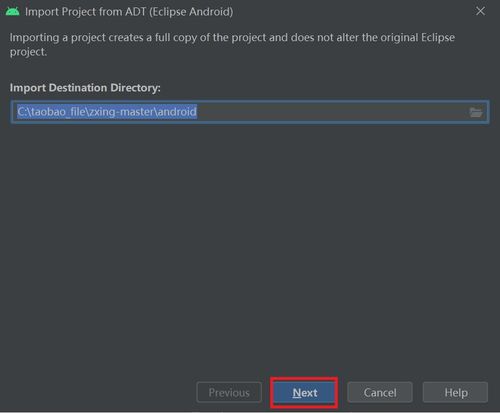Place cursor at end of destination path
500x413 pixels.
197,112
